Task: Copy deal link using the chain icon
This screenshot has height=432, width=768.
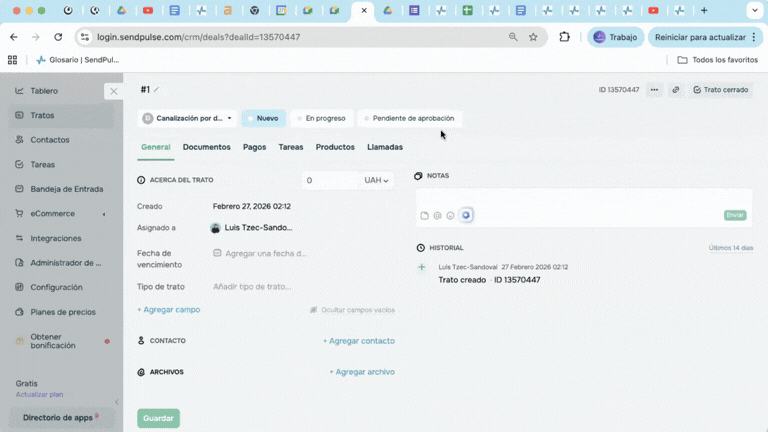Action: [x=676, y=90]
